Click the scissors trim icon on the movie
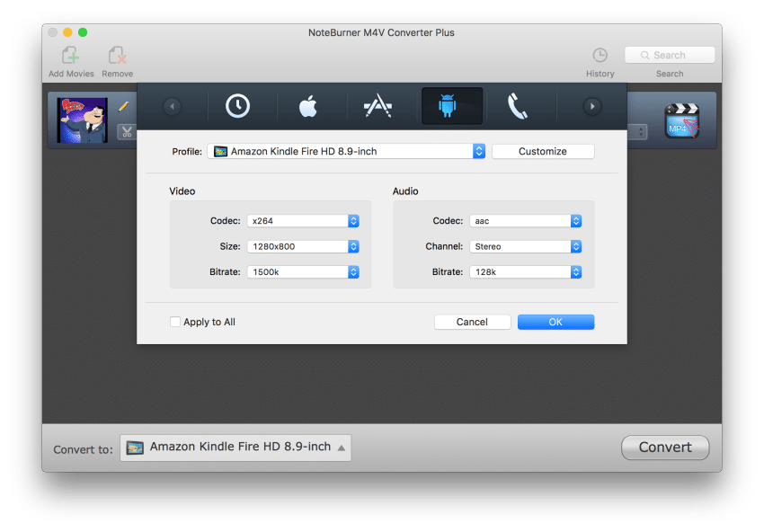 click(x=124, y=130)
